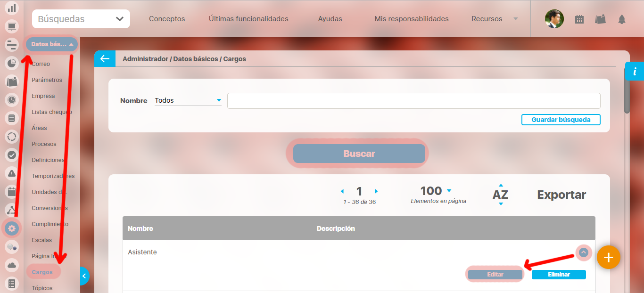
Task: Click the settings gear icon in left sidebar
Action: 12,229
